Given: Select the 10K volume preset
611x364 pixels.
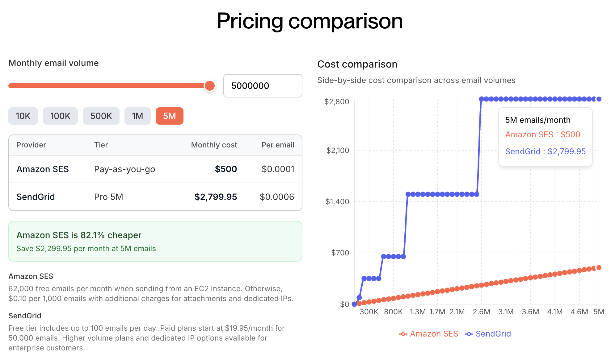Looking at the screenshot, I should point(23,116).
